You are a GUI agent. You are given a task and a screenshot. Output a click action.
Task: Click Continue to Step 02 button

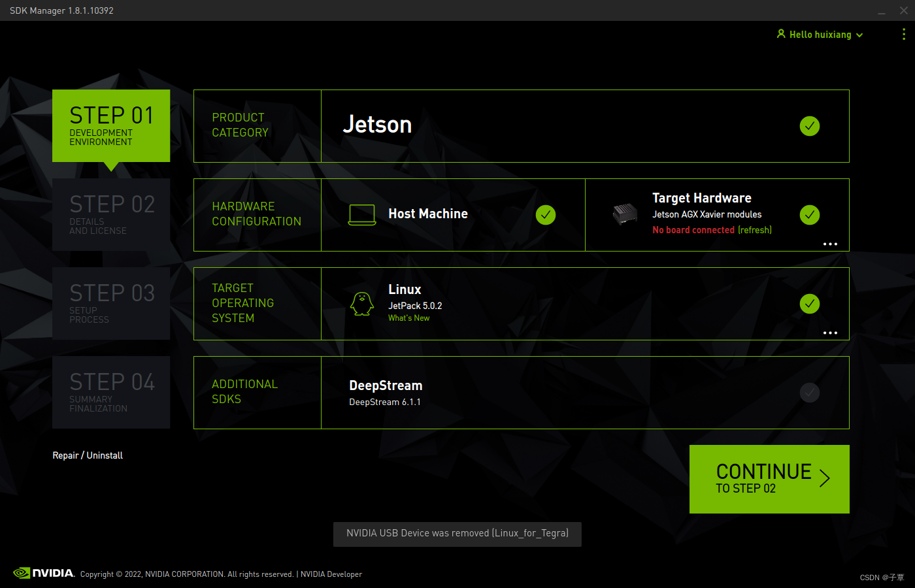[x=769, y=479]
